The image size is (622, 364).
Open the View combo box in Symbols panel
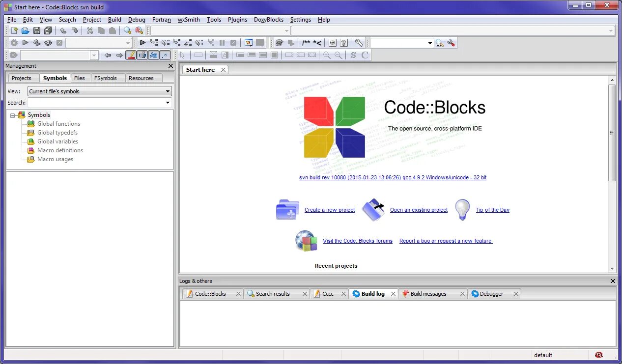pos(100,91)
